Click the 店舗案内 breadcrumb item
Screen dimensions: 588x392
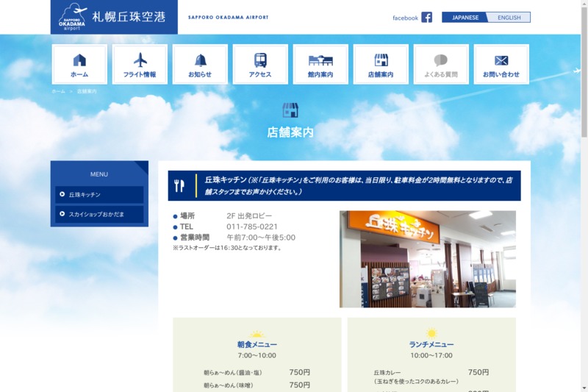(87, 91)
